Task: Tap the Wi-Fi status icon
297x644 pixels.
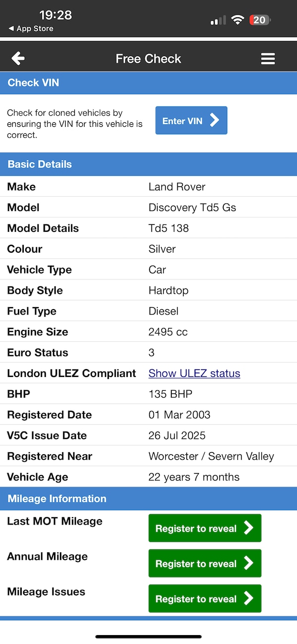Action: [238, 20]
